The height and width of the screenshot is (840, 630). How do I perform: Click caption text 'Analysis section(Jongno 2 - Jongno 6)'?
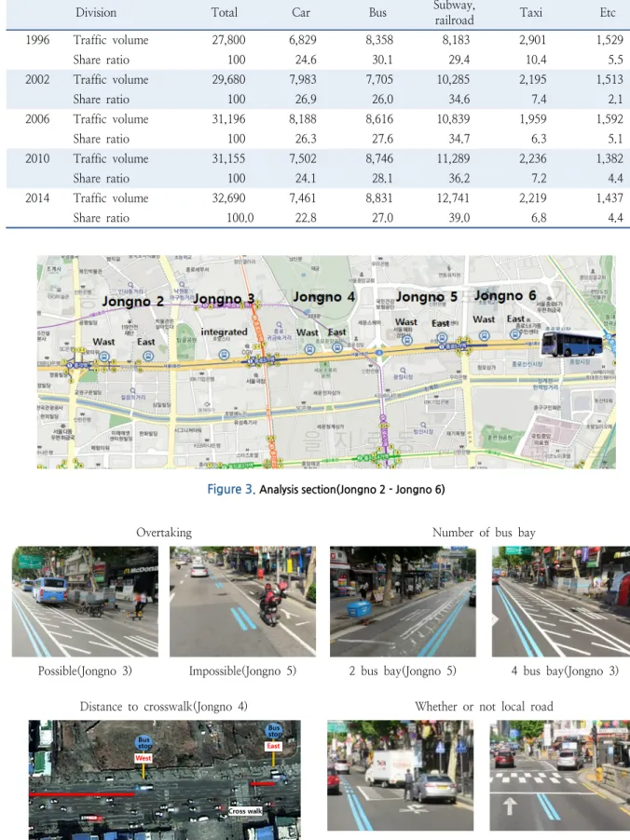tap(352, 490)
